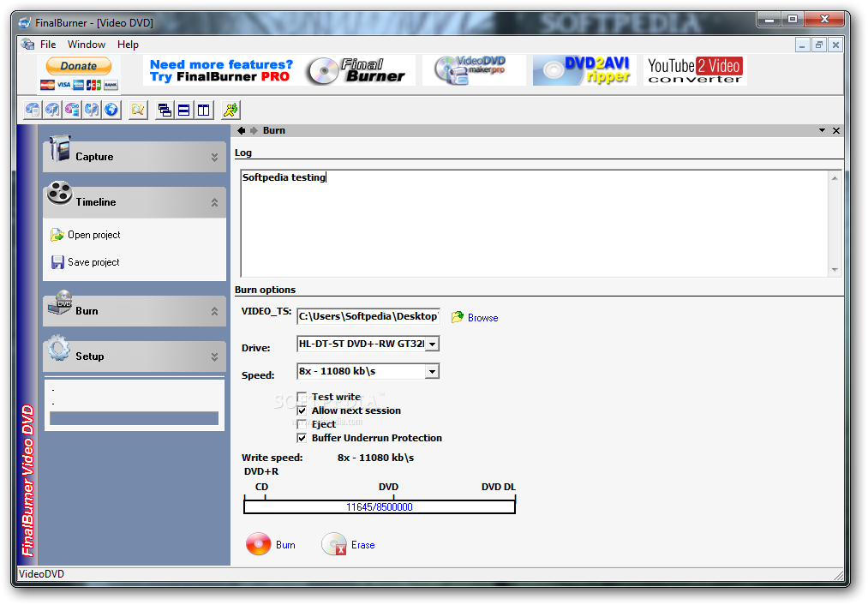Open the Burn panel dropdown arrow
The image size is (868, 605).
coord(822,130)
